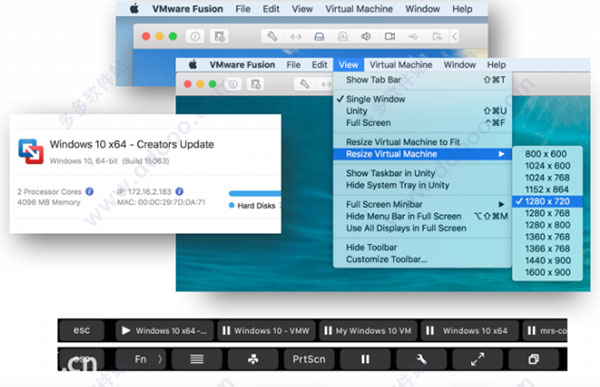Click Resize Virtual Machine to Fit
600x387 pixels.
tap(422, 142)
